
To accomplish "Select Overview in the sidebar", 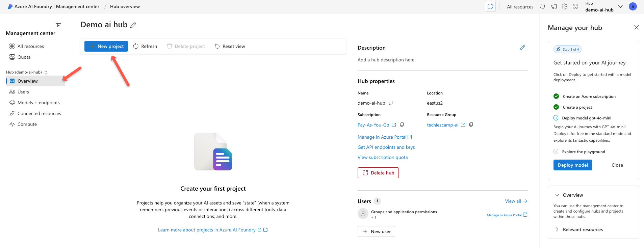I will 35,81.
